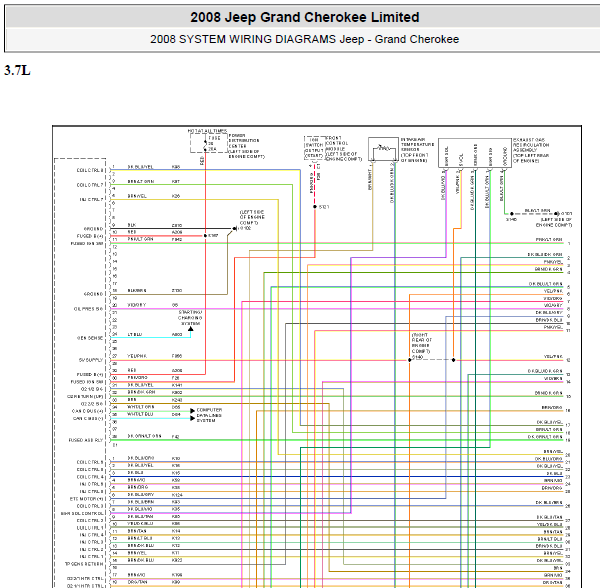
Task: Click the Front Control Module label
Action: point(344,148)
